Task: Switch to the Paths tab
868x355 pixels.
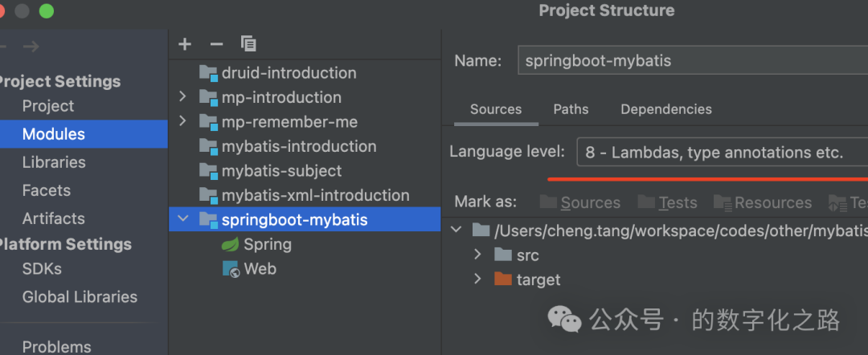Action: [x=571, y=109]
